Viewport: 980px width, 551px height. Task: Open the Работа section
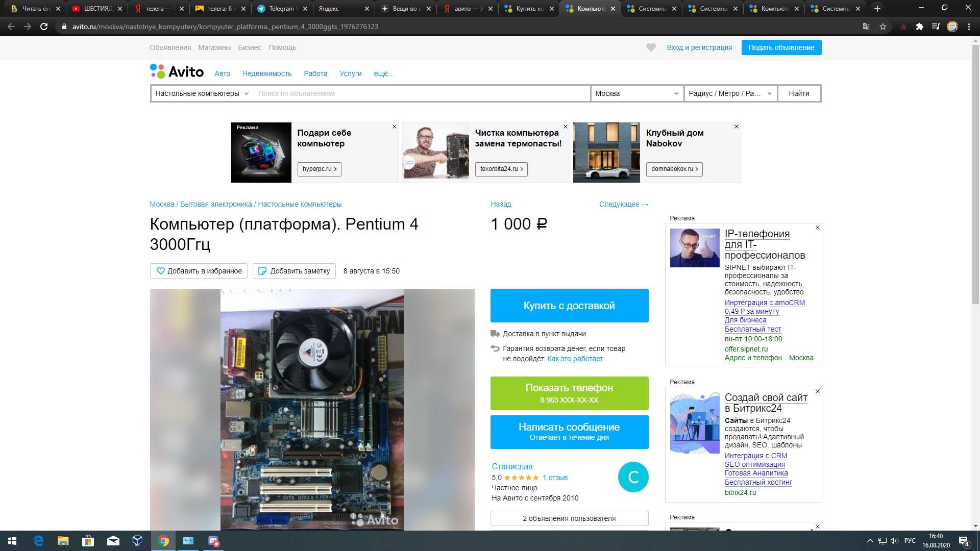pos(315,73)
